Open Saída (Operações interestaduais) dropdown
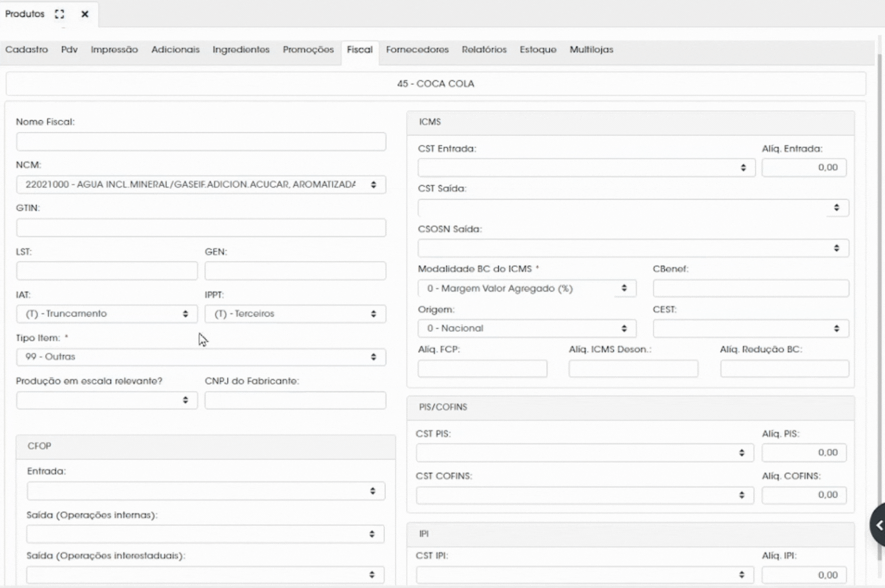 coord(205,575)
